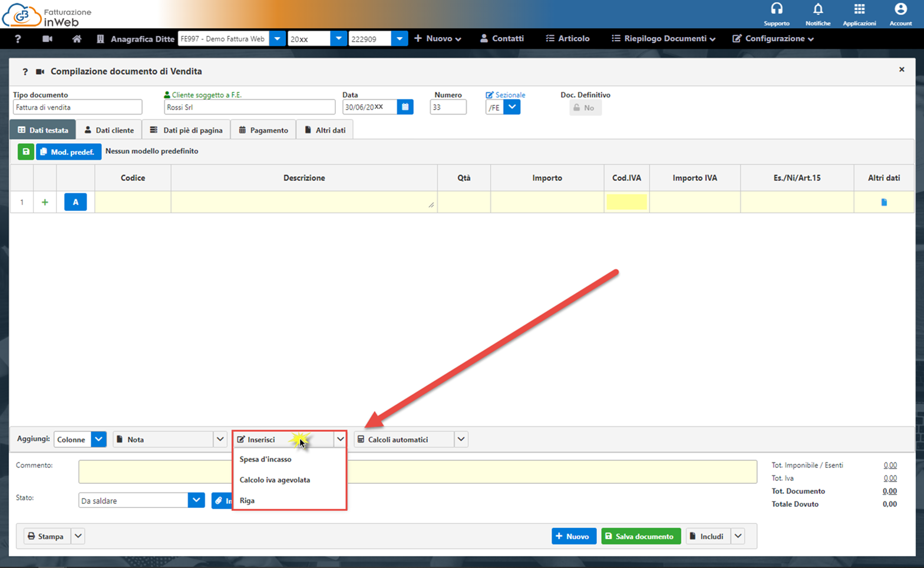The image size is (924, 568).
Task: Click the Tipo documento field
Action: (x=77, y=107)
